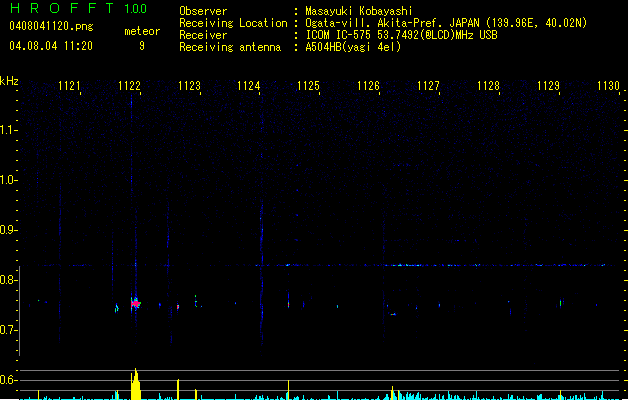
Task: Click the 1126 time axis marker
Action: 368,85
